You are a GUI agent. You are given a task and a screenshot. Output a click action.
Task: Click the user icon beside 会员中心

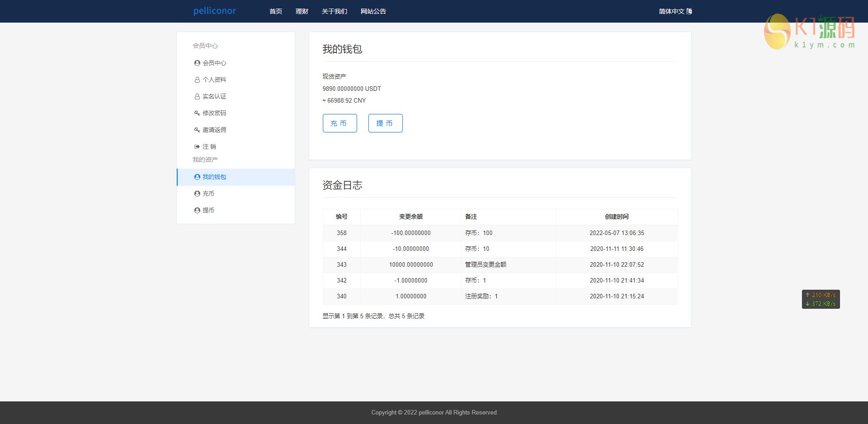pos(197,63)
